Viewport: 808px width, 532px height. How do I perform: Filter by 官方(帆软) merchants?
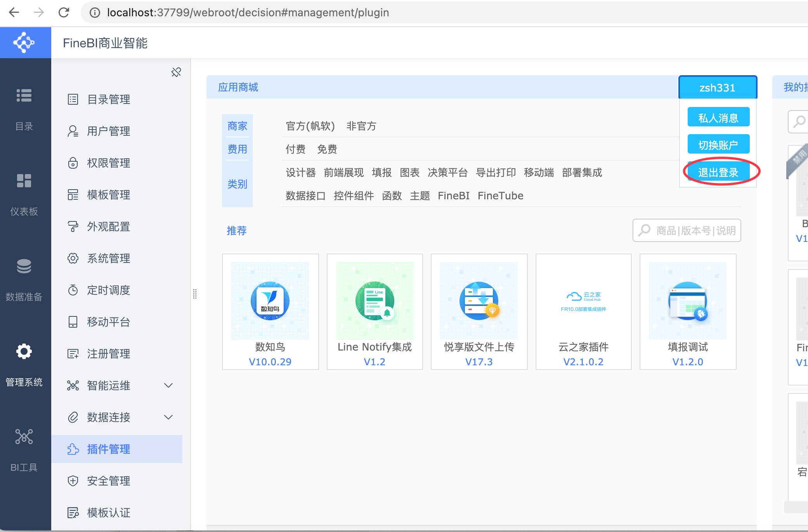click(310, 126)
